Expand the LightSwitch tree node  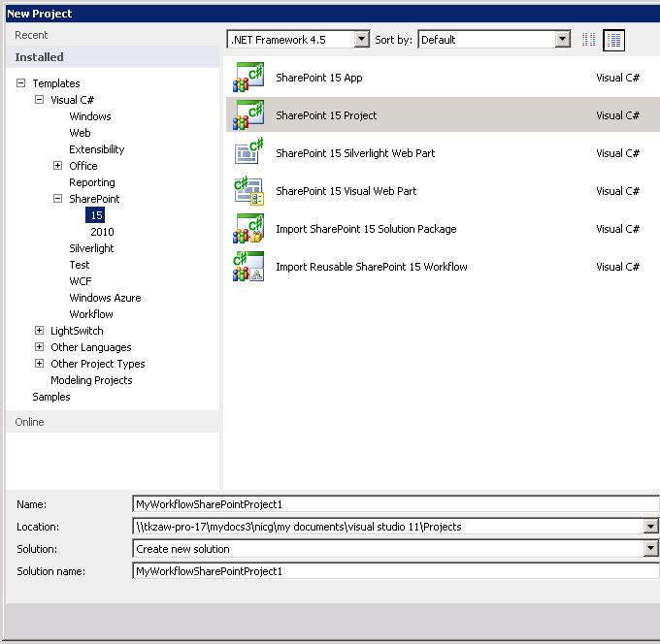coord(39,330)
